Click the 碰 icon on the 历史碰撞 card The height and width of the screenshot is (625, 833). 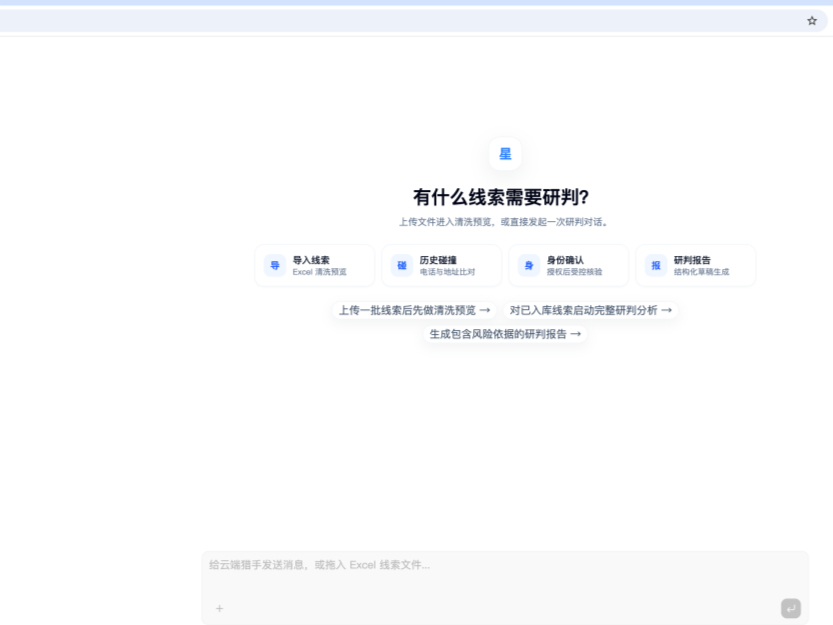(402, 265)
